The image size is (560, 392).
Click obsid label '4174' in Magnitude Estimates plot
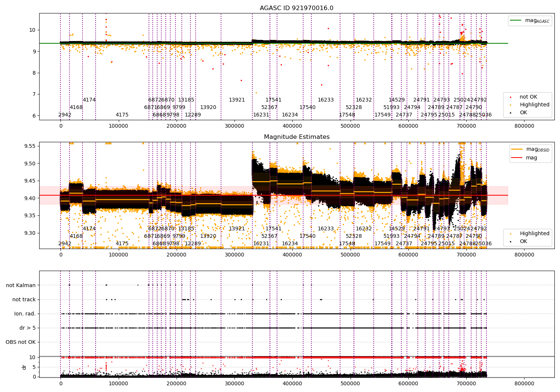pyautogui.click(x=89, y=229)
